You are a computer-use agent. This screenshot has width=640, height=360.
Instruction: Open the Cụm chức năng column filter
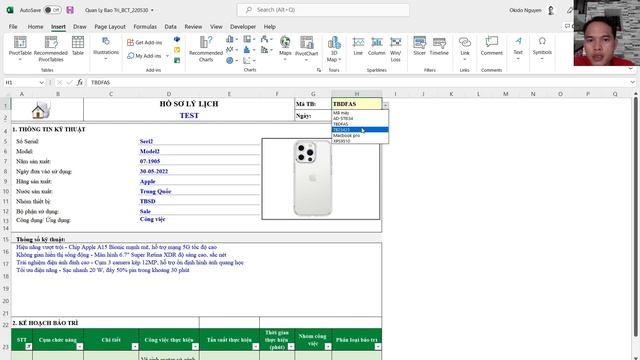pyautogui.click(x=80, y=347)
